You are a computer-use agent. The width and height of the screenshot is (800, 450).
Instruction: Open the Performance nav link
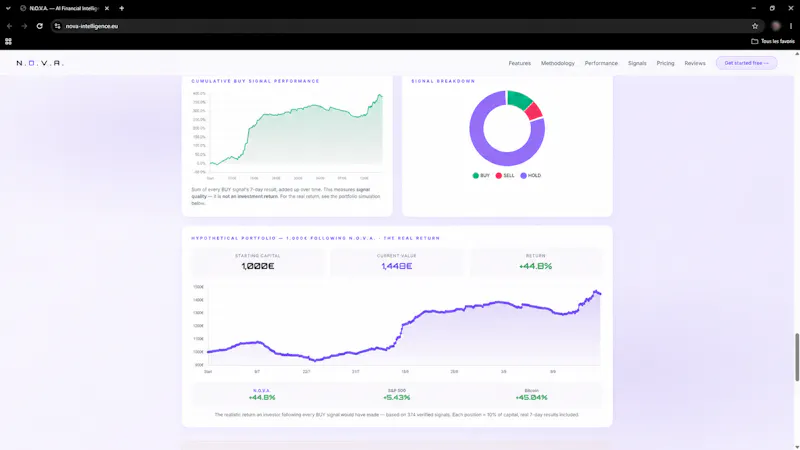[601, 63]
